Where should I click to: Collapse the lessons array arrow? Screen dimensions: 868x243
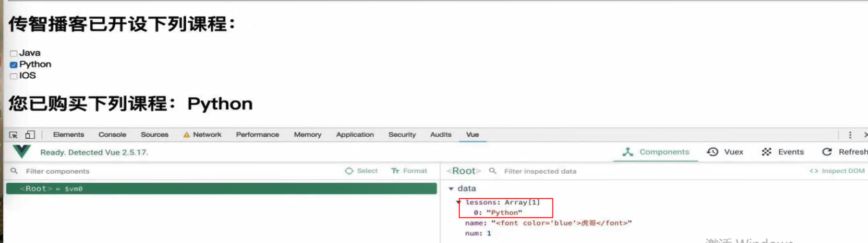click(x=459, y=202)
